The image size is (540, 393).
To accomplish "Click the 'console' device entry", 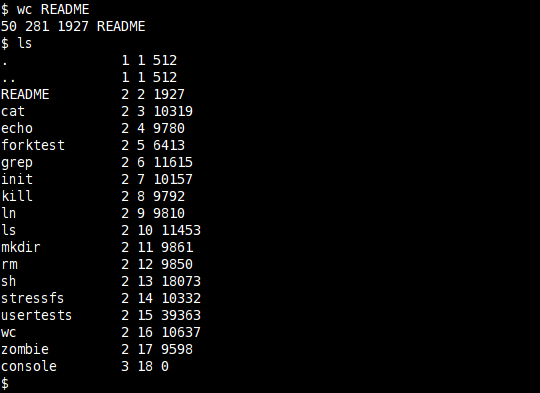I will coord(29,366).
